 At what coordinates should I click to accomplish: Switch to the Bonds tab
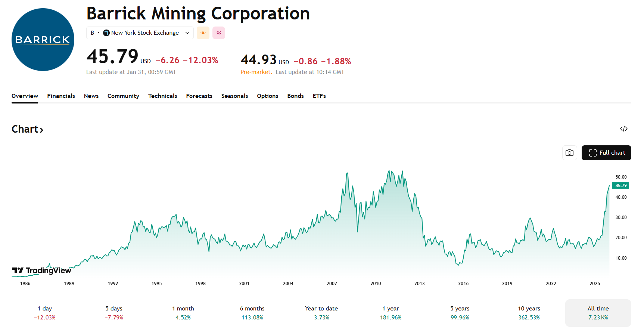(295, 96)
